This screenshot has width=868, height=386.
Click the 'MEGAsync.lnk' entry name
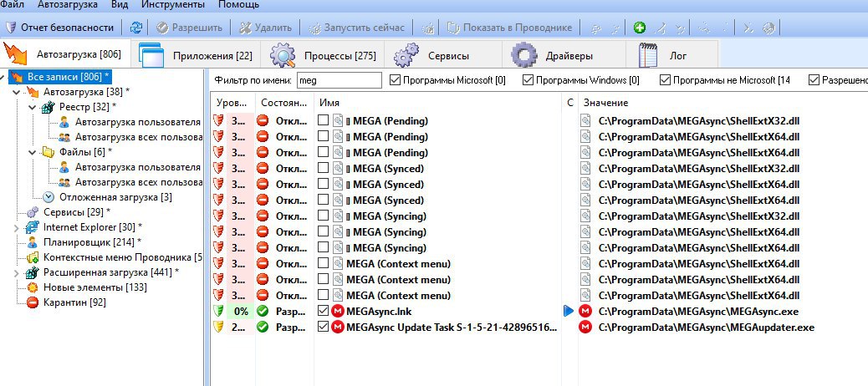379,312
